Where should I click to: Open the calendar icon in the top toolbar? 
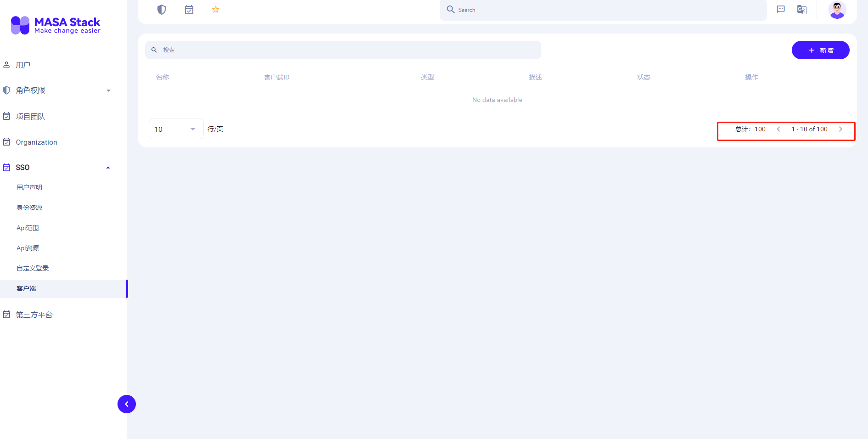tap(189, 9)
